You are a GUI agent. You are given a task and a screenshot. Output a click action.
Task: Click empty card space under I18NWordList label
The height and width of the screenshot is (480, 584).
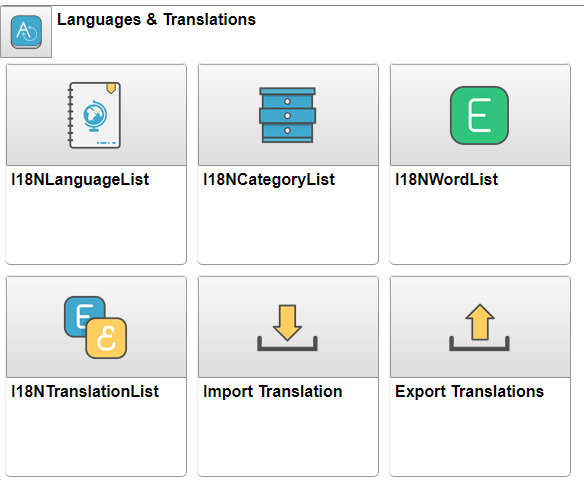click(480, 226)
